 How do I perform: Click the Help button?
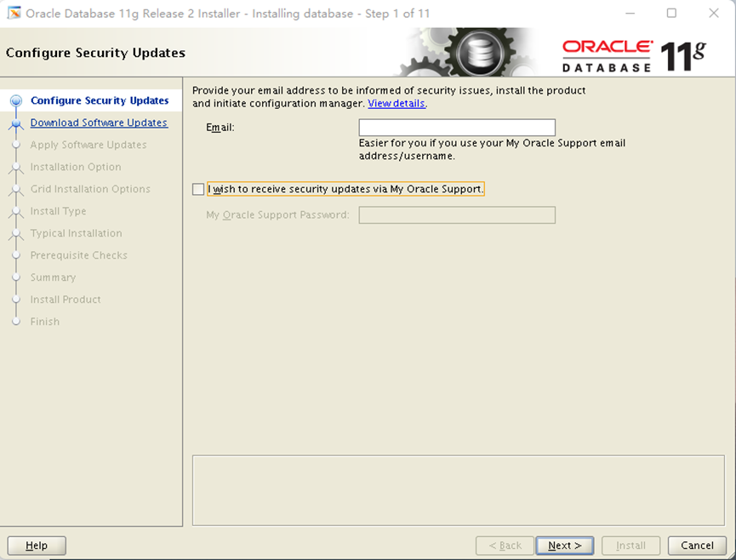[x=37, y=546]
